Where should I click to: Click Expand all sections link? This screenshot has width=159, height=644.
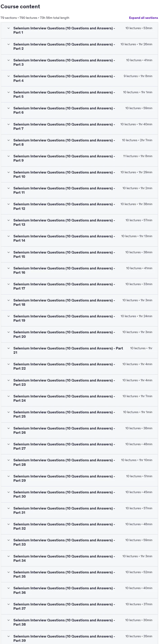pos(143,18)
